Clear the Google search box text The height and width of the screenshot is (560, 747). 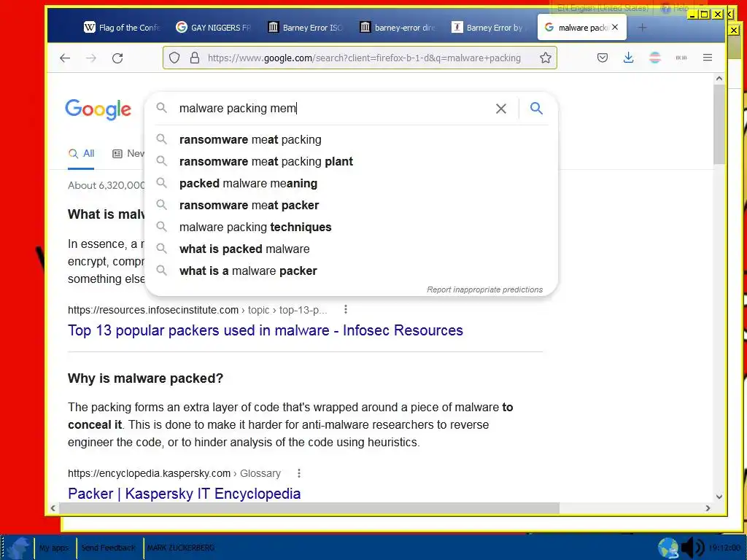(500, 109)
